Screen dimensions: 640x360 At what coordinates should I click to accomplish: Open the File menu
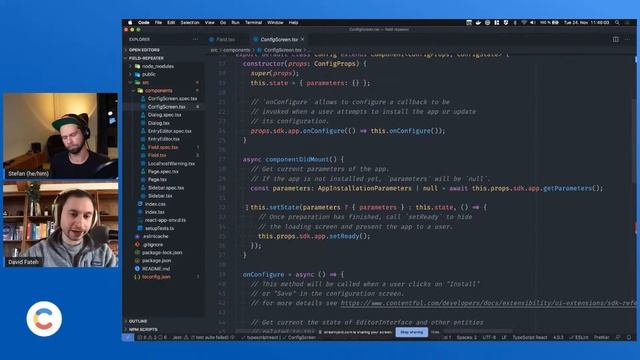click(158, 23)
